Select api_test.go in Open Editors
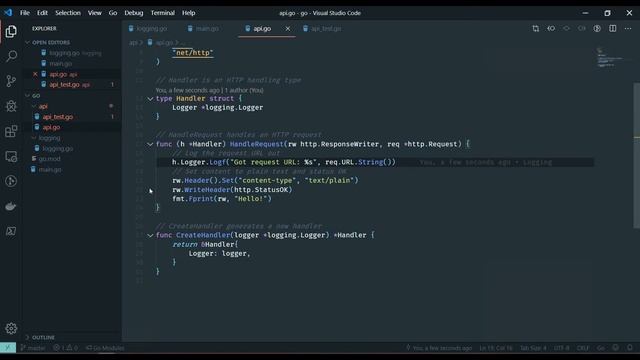Viewport: 640px width, 360px height. (72, 85)
